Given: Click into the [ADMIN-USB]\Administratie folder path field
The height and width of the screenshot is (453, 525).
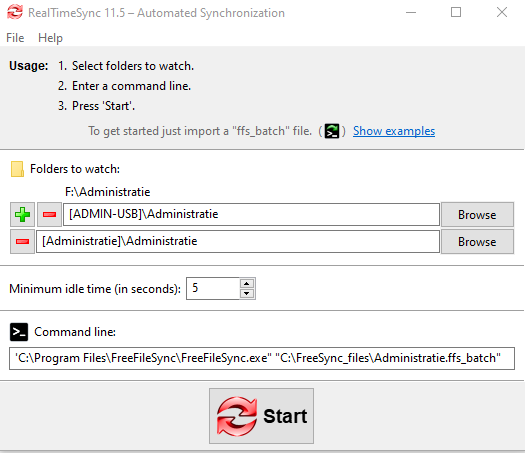Looking at the screenshot, I should tap(251, 214).
